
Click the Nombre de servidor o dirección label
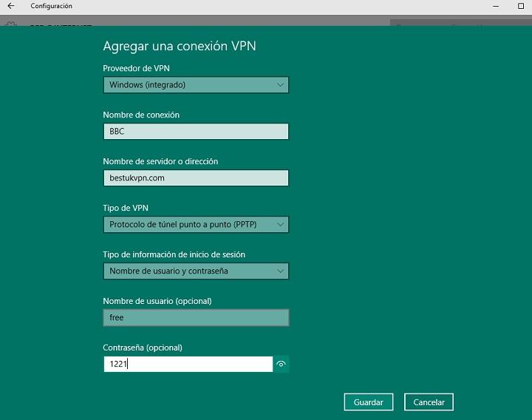coord(160,161)
